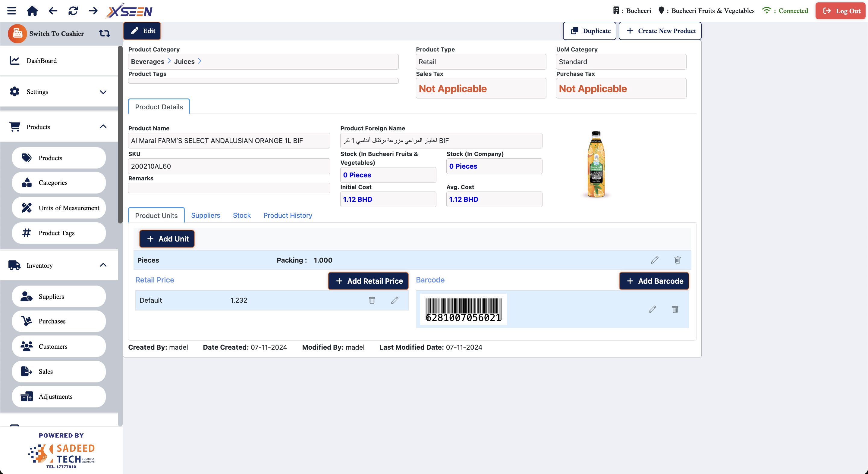Go to home via house icon

(x=32, y=11)
